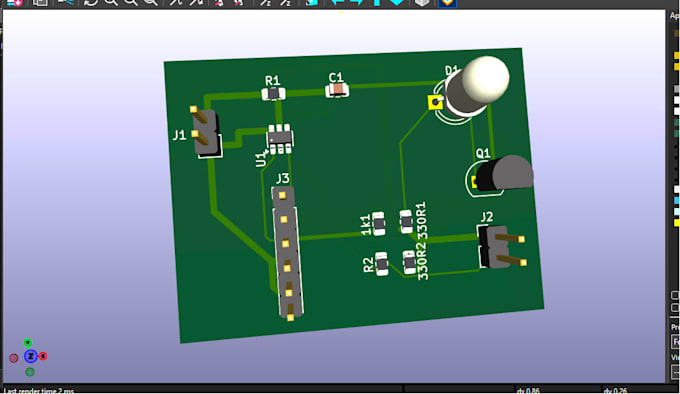The image size is (680, 394).
Task: Click 'Last render time 2 ms' status text
Action: (x=39, y=391)
